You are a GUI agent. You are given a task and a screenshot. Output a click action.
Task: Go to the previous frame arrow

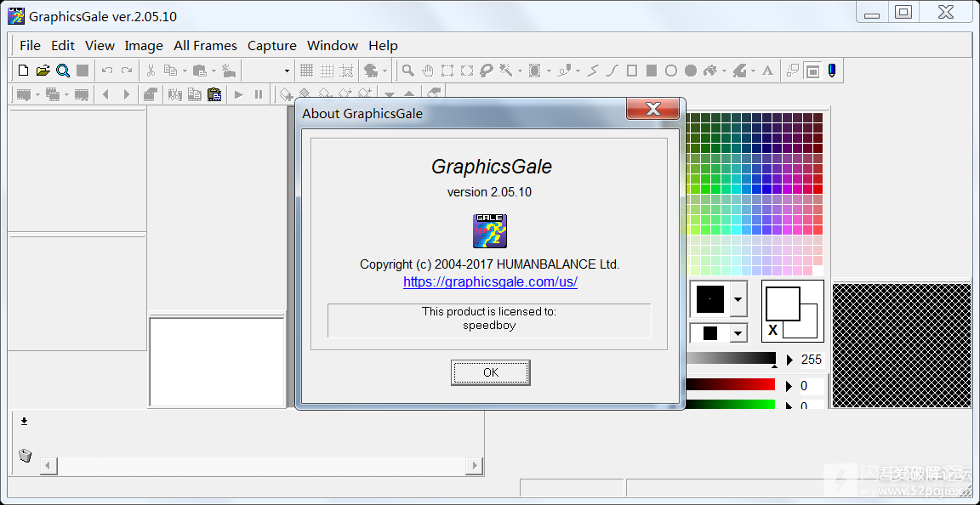(x=105, y=94)
